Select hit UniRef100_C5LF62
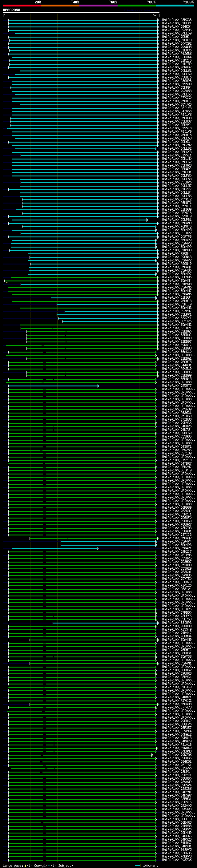 pyautogui.click(x=176, y=162)
